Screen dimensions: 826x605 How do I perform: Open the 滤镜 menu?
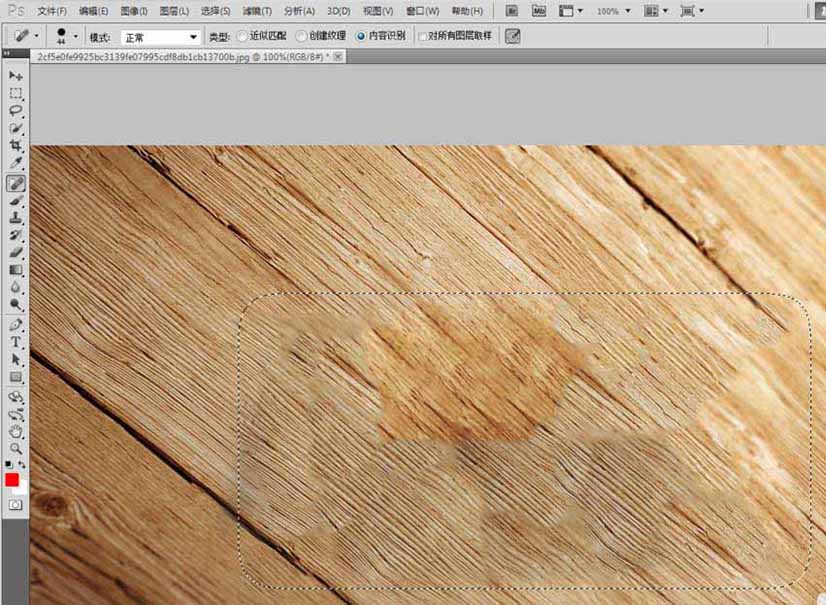[258, 10]
